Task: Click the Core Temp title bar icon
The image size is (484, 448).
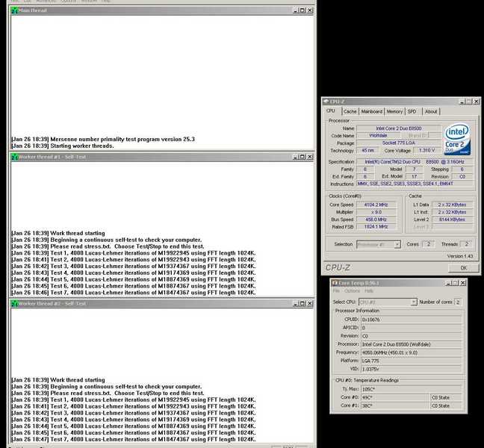Action: (x=335, y=283)
